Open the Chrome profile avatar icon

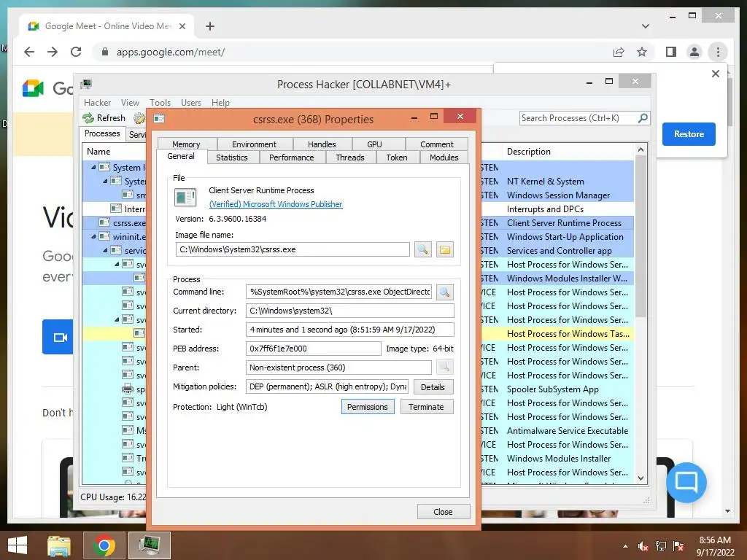pyautogui.click(x=694, y=52)
